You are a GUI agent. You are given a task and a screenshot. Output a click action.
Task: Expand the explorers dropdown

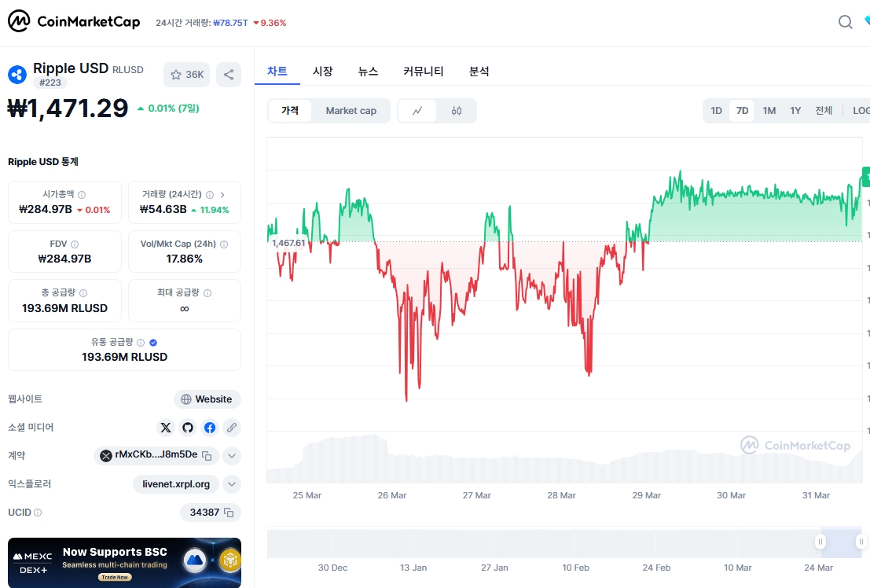[x=232, y=484]
